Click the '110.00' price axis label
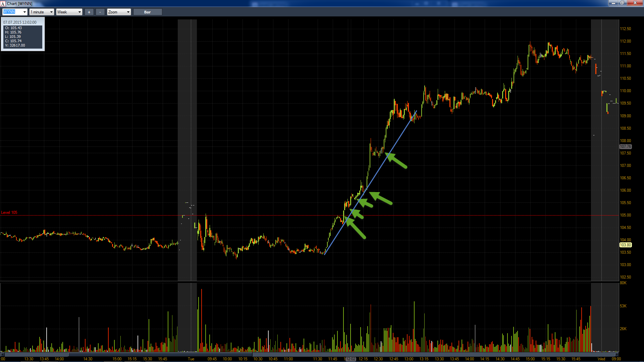This screenshot has height=362, width=644. click(625, 91)
